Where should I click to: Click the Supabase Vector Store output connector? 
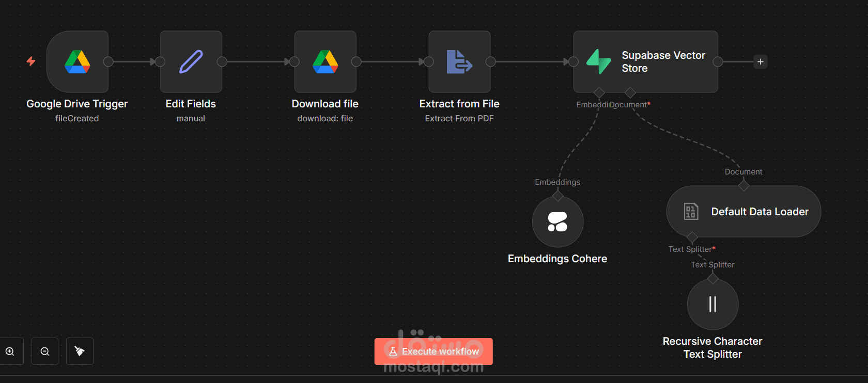(718, 62)
